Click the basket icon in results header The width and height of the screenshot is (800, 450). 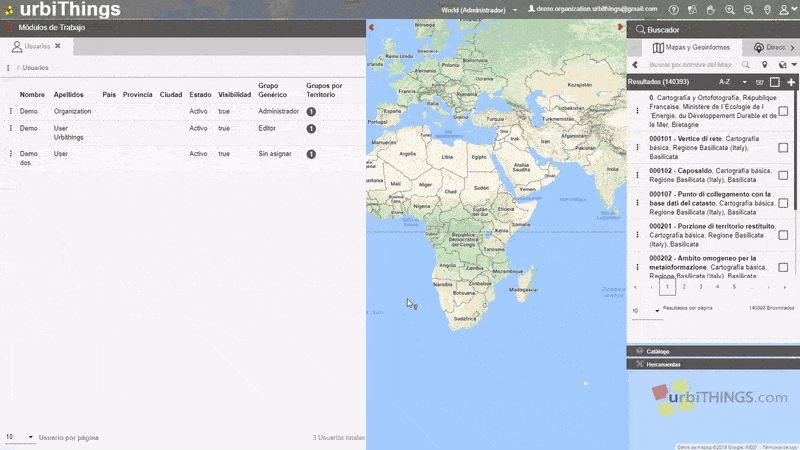759,82
